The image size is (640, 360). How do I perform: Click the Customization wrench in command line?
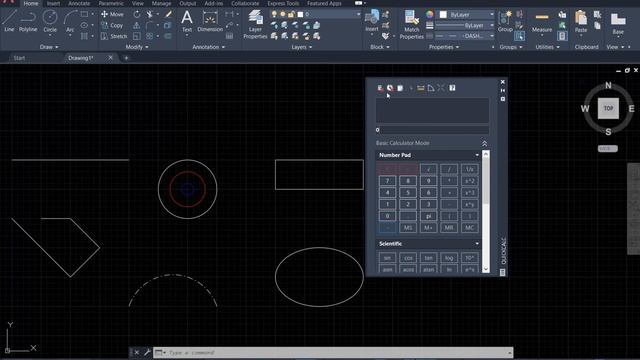[x=147, y=352]
